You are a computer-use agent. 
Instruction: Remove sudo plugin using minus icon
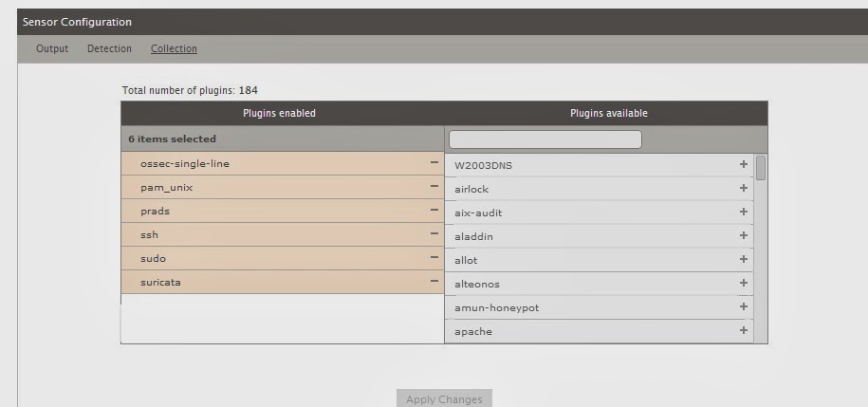tap(434, 258)
